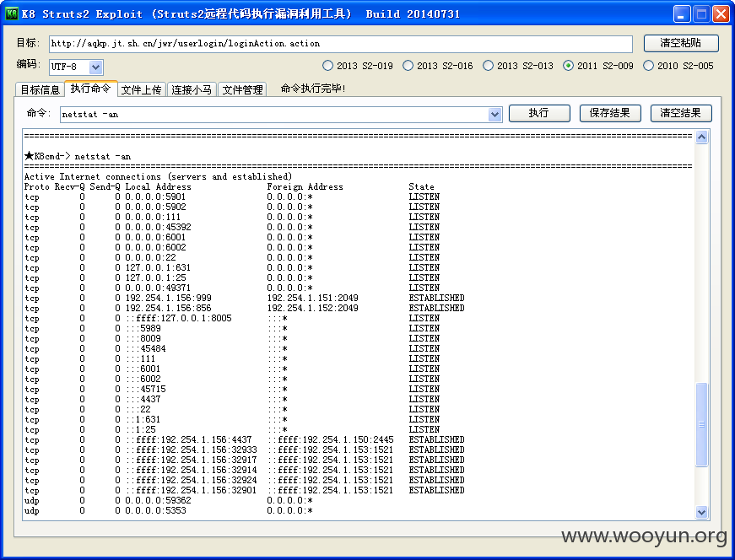Click the target URL input field
735x560 pixels.
click(340, 44)
